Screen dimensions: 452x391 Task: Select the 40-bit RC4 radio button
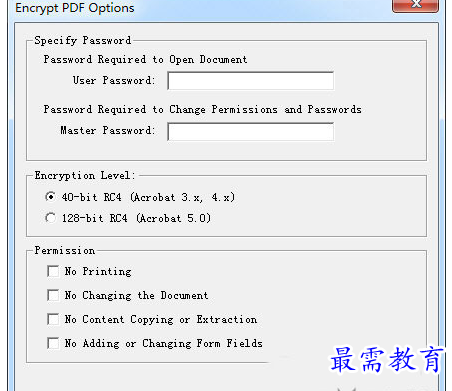coord(50,197)
